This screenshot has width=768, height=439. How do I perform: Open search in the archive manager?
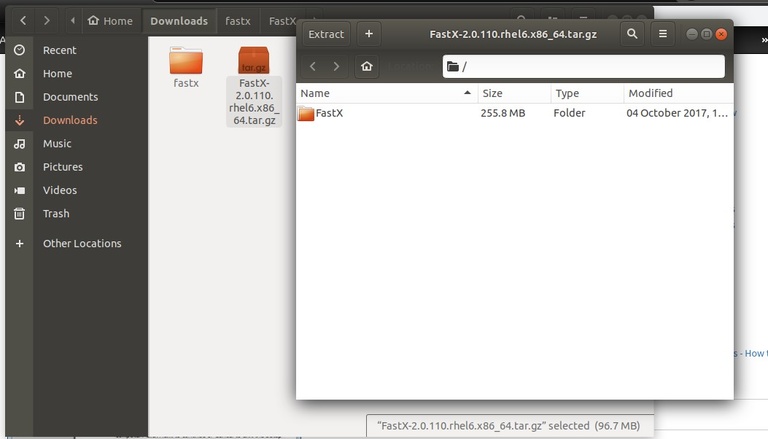coord(632,34)
